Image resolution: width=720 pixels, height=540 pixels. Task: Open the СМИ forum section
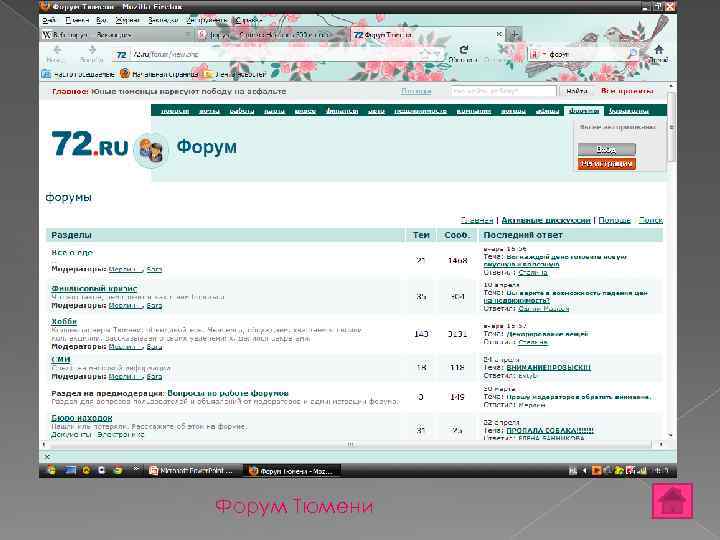tap(61, 359)
